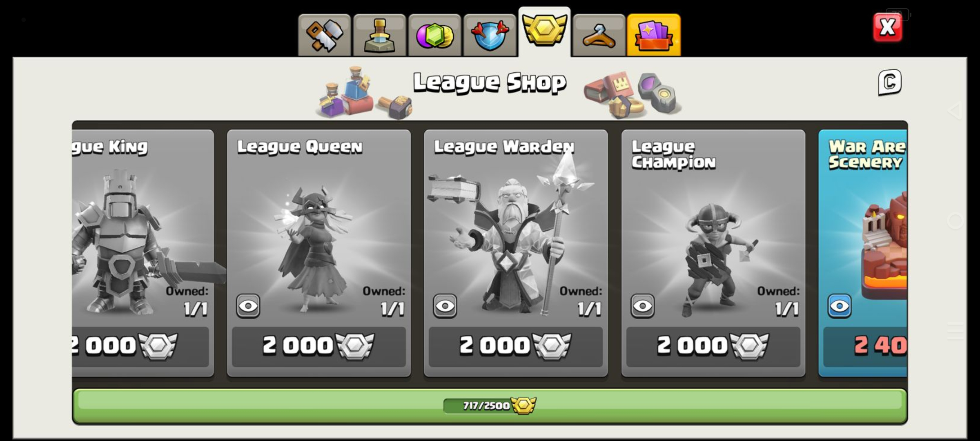Select the shield with arrows tab
The height and width of the screenshot is (441, 980).
pyautogui.click(x=490, y=35)
